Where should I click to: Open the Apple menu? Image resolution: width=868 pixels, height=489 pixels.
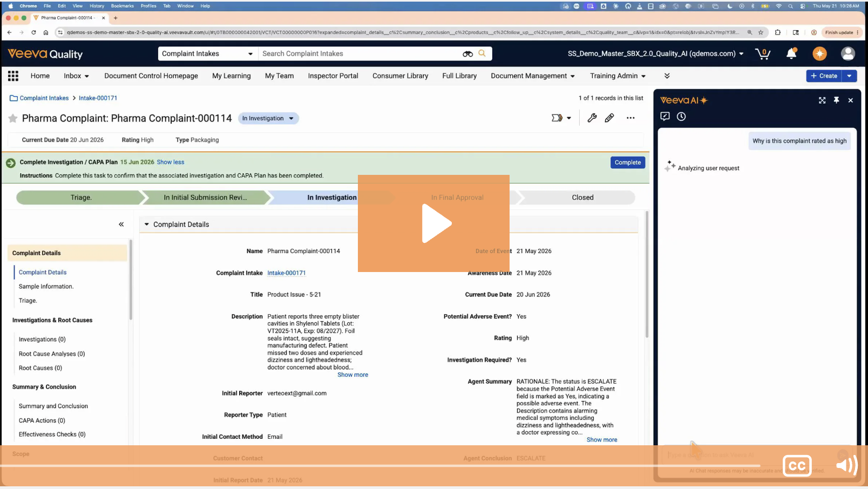[x=10, y=6]
